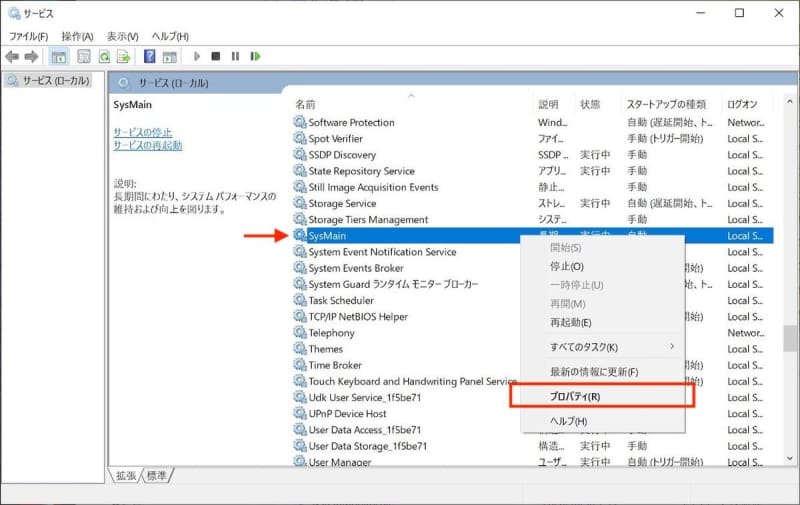800x505 pixels.
Task: Select the gear icon beside Telephony
Action: 300,333
